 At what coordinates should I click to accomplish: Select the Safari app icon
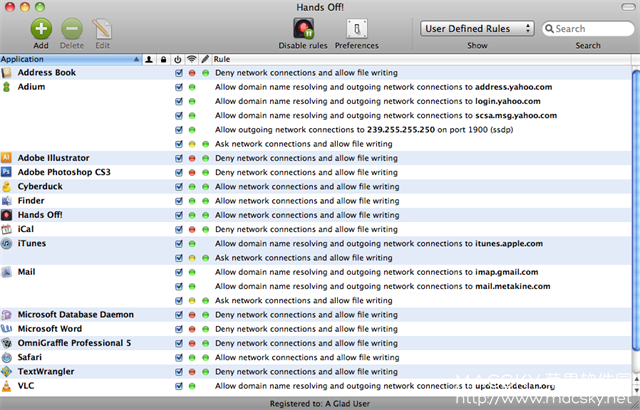point(7,357)
